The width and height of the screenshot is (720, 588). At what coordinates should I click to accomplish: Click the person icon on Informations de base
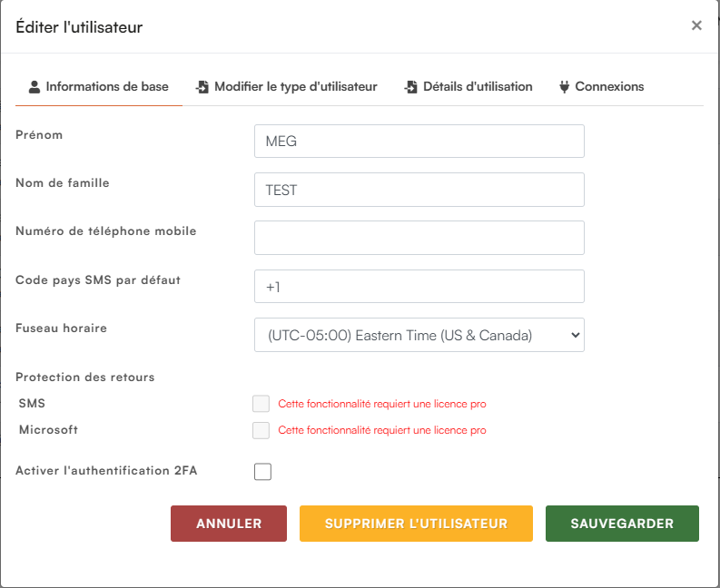35,87
